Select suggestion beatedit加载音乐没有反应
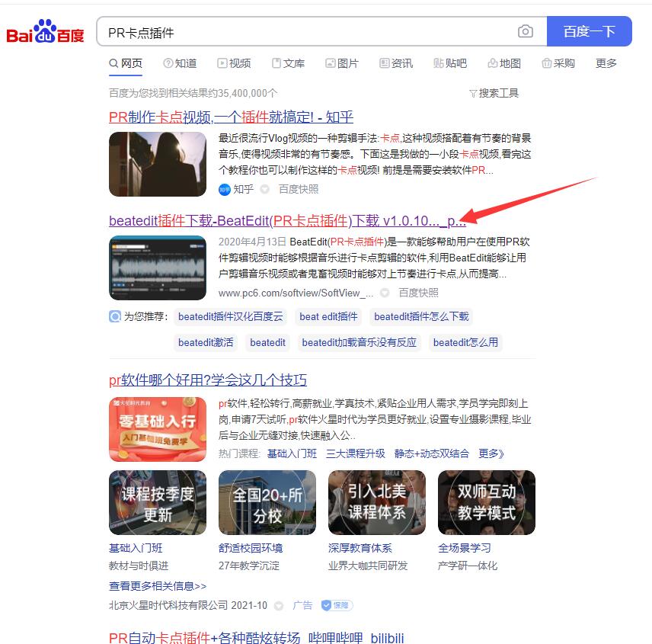This screenshot has width=652, height=644. coord(360,342)
